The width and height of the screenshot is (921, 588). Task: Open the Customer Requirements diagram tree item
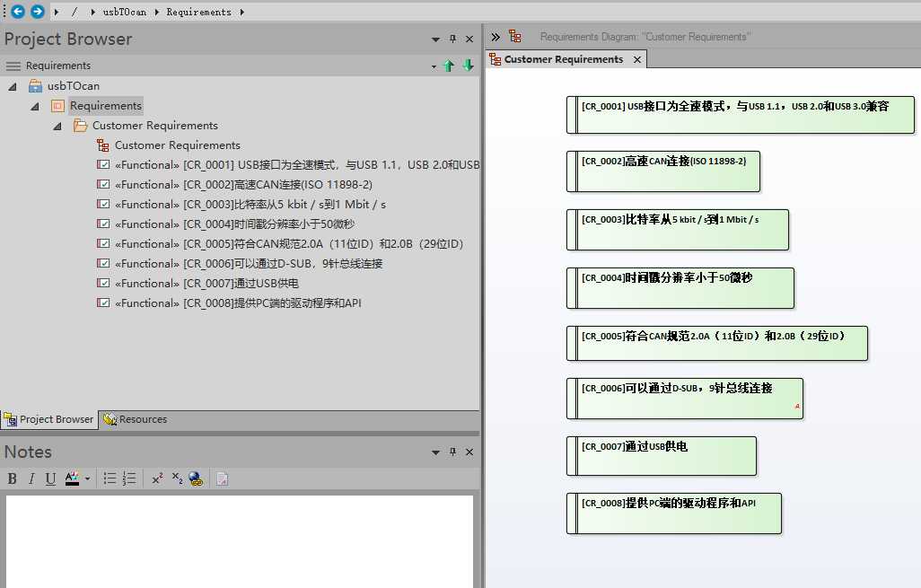pos(178,145)
